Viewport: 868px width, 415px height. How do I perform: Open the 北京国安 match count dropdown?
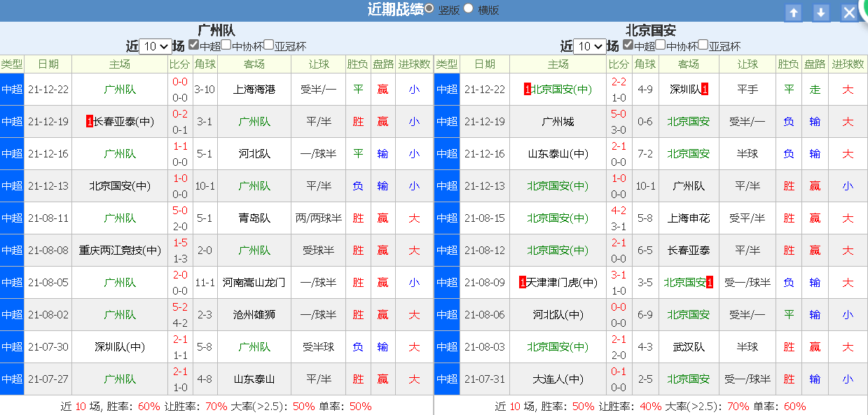point(590,46)
